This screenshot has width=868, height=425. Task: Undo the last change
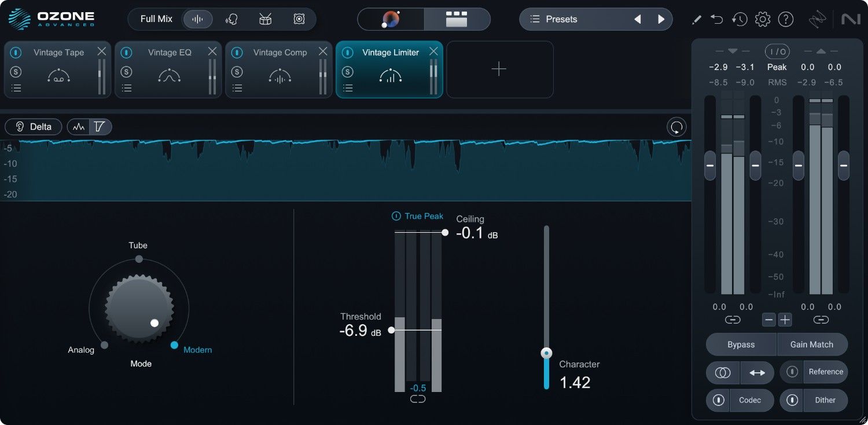716,19
